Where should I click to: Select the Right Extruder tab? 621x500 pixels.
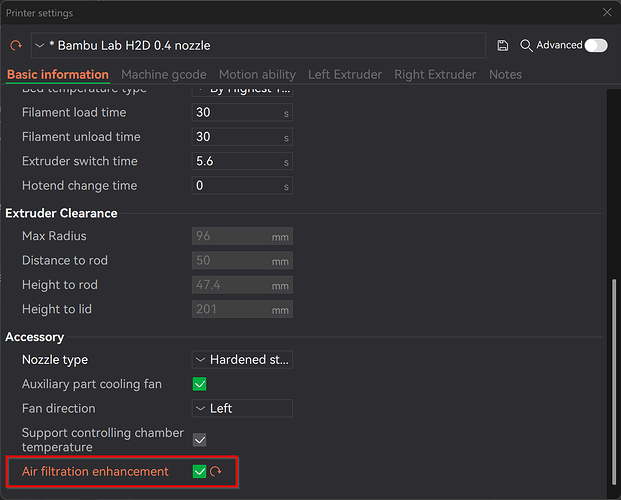435,74
